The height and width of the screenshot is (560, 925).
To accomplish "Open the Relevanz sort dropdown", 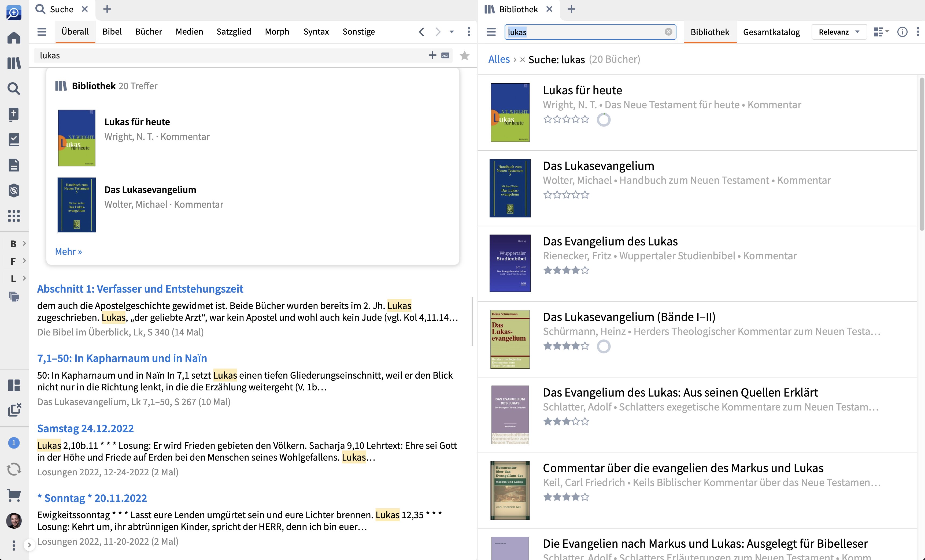I will (x=839, y=32).
